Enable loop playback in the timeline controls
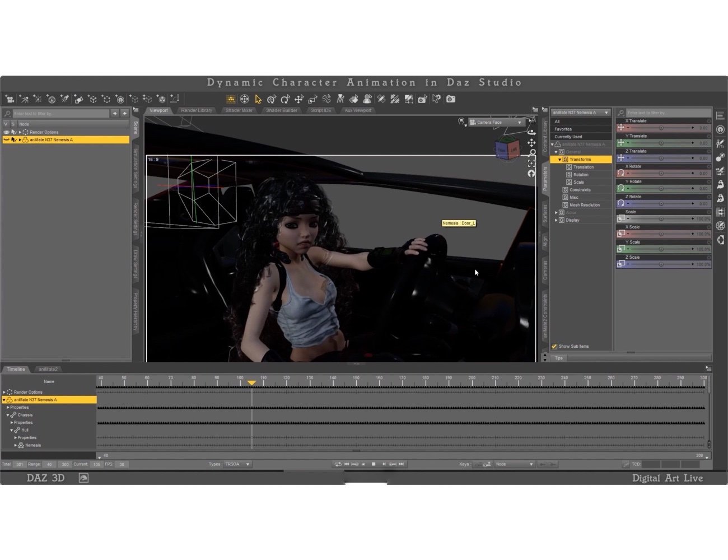Screen dimensions: 728x560 point(338,464)
